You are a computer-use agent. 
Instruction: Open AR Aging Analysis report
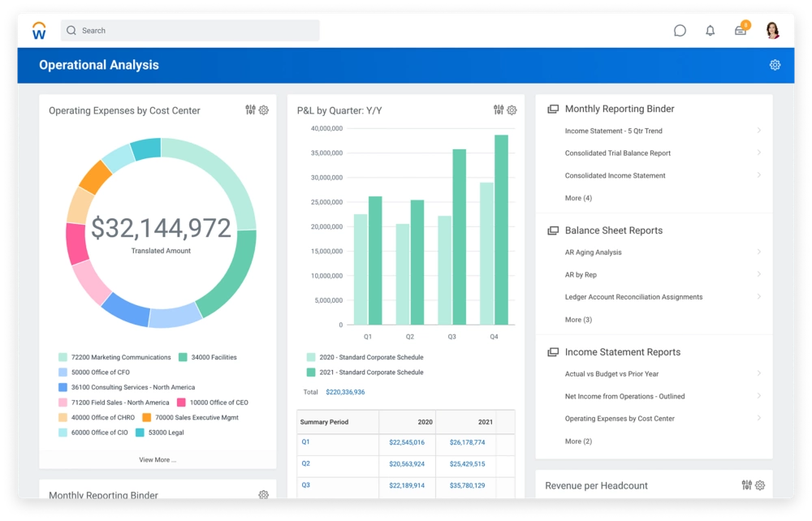pyautogui.click(x=594, y=252)
